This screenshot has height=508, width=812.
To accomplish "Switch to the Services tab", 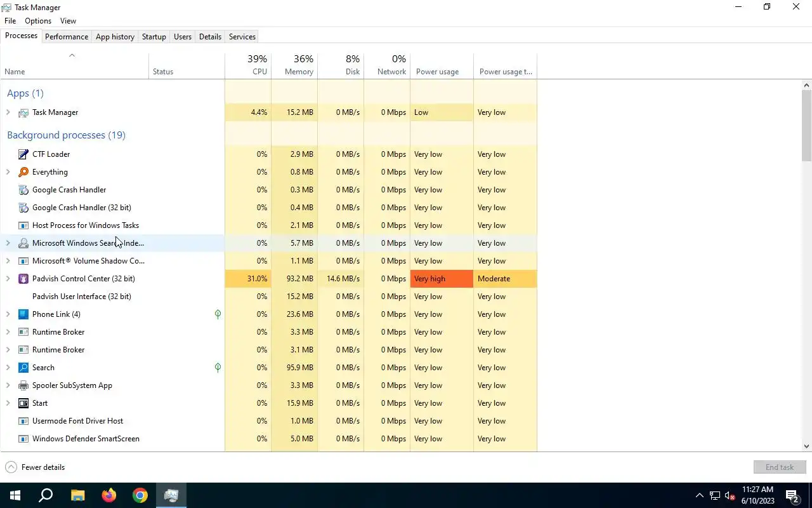I will [x=242, y=37].
